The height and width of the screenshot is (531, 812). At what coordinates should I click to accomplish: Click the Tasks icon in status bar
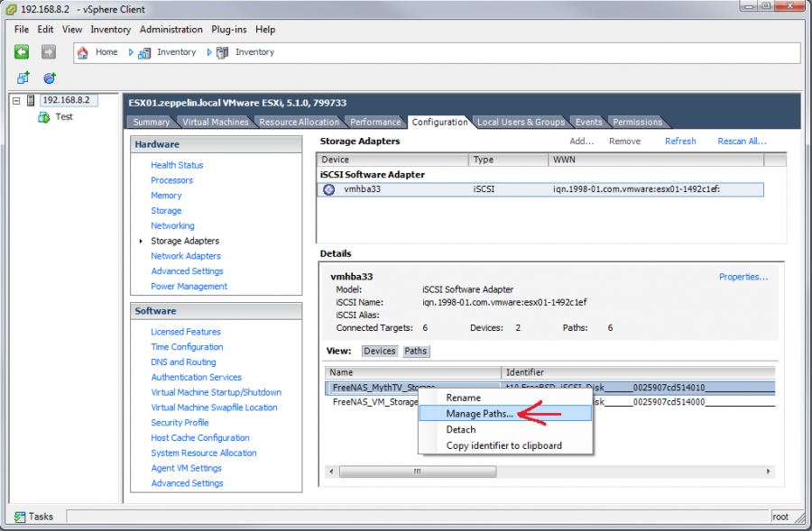[x=20, y=517]
